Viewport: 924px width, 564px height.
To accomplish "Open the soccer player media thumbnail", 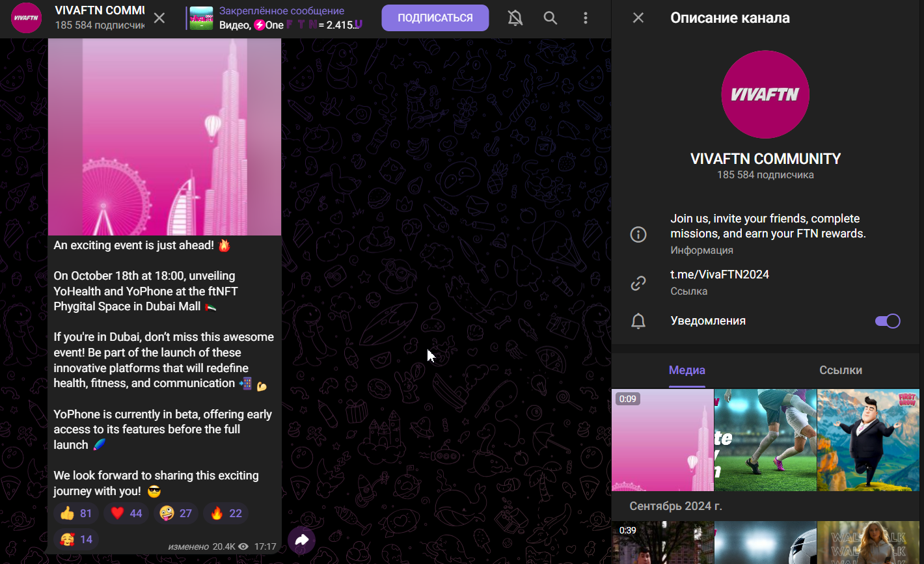I will (x=765, y=440).
